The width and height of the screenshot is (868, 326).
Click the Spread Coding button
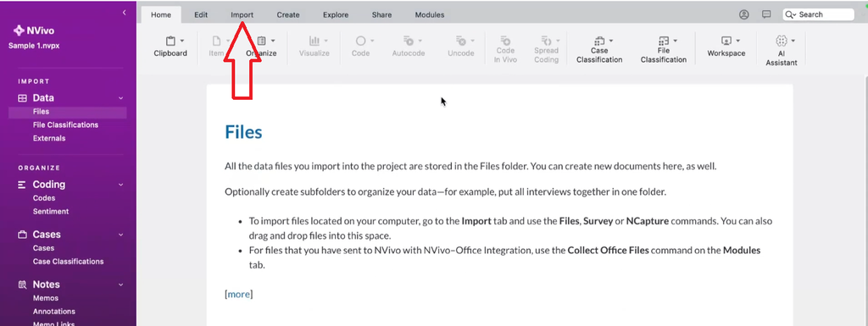(547, 50)
